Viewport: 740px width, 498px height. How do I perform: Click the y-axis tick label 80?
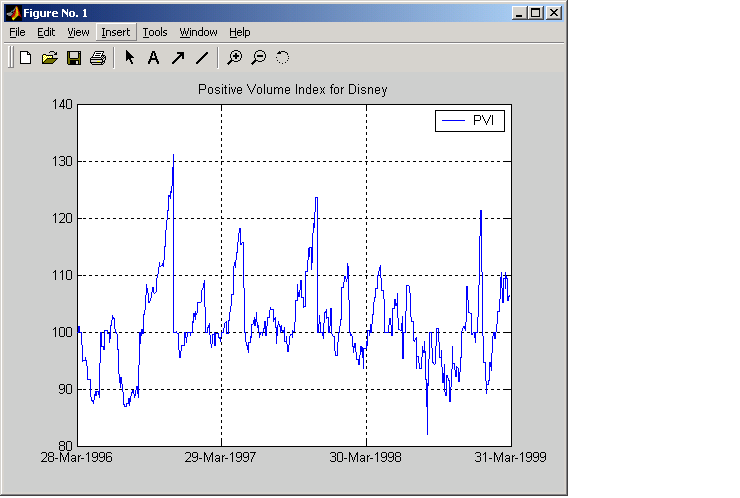click(x=66, y=446)
